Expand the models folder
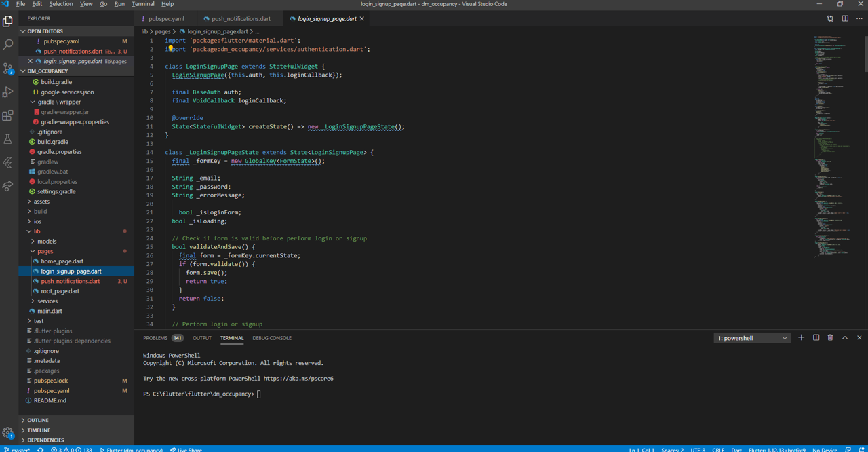Screen dimensions: 868x452 click(x=47, y=241)
